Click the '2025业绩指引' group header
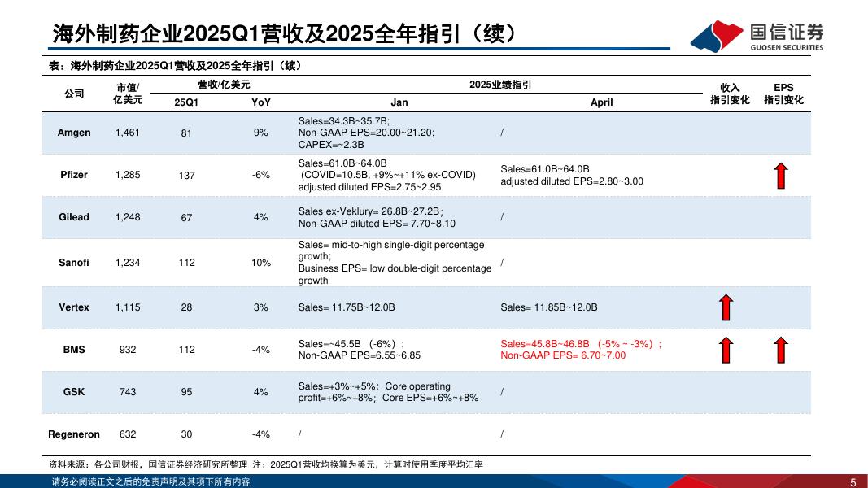The width and height of the screenshot is (868, 488). (x=499, y=85)
